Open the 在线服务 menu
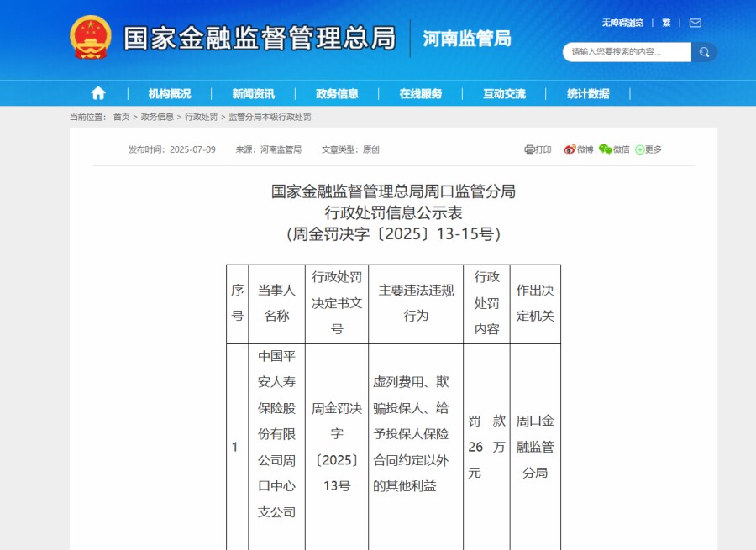The width and height of the screenshot is (756, 550). tap(419, 93)
